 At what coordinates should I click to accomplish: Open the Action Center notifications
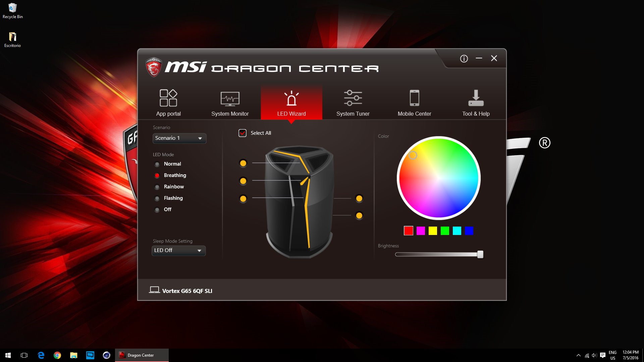pyautogui.click(x=603, y=355)
